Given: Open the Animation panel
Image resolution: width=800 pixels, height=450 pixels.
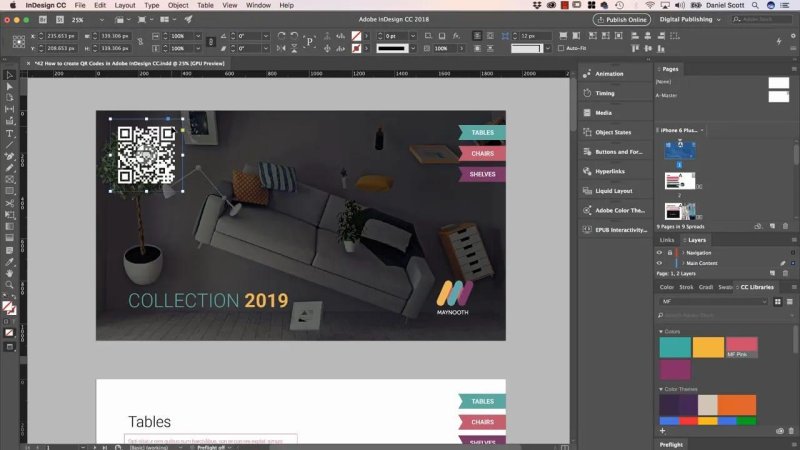Looking at the screenshot, I should pos(609,74).
